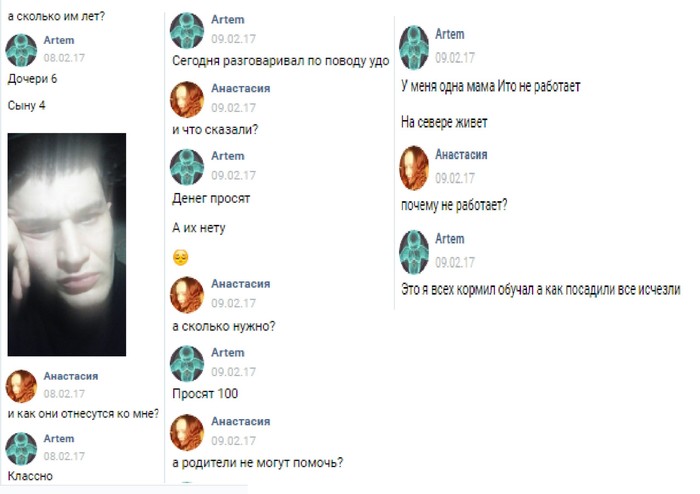Open Анастасия name link above 'и что сказали?'
Screen dimensions: 700x494
pos(241,88)
